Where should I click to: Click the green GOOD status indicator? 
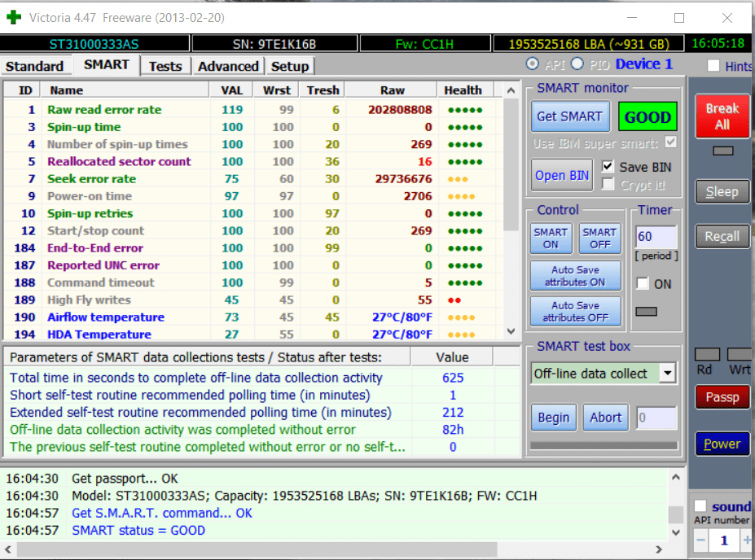point(647,116)
